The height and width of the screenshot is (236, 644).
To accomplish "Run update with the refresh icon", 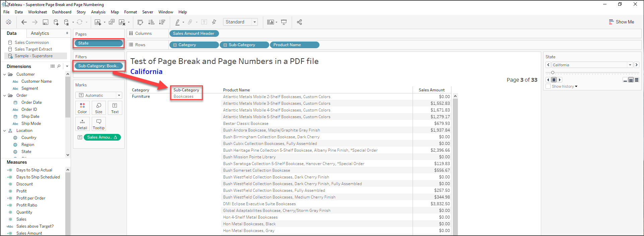I will [x=79, y=22].
